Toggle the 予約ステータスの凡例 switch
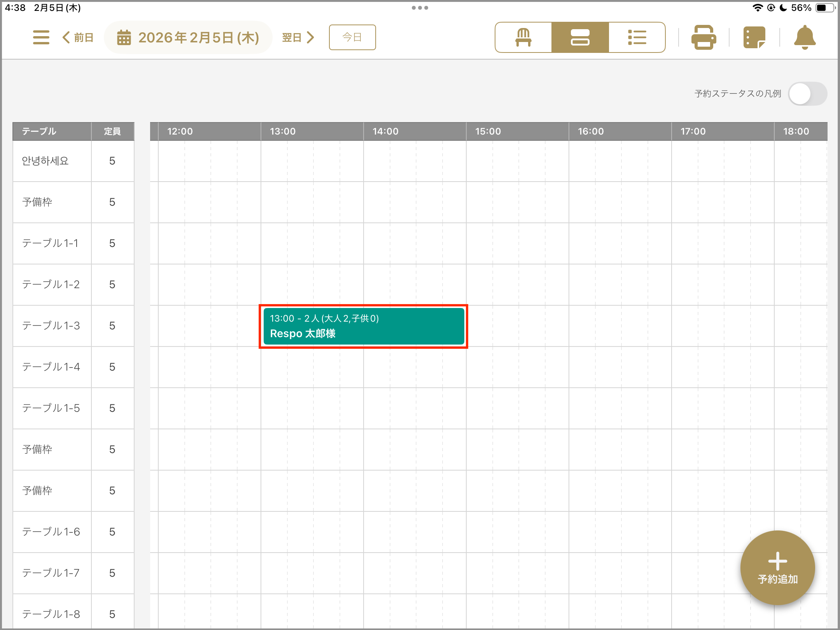 pyautogui.click(x=807, y=94)
